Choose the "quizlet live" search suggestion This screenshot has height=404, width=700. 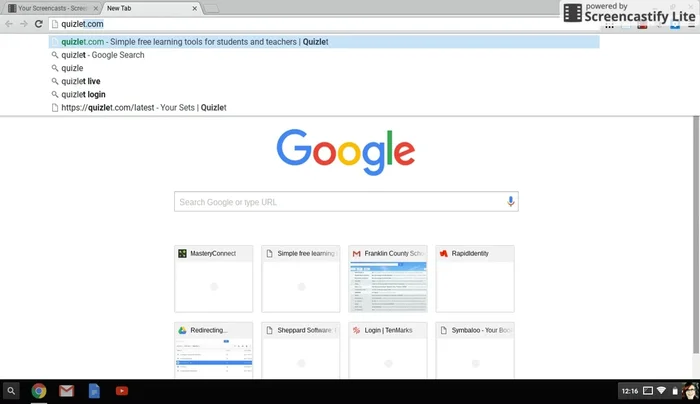tap(81, 81)
